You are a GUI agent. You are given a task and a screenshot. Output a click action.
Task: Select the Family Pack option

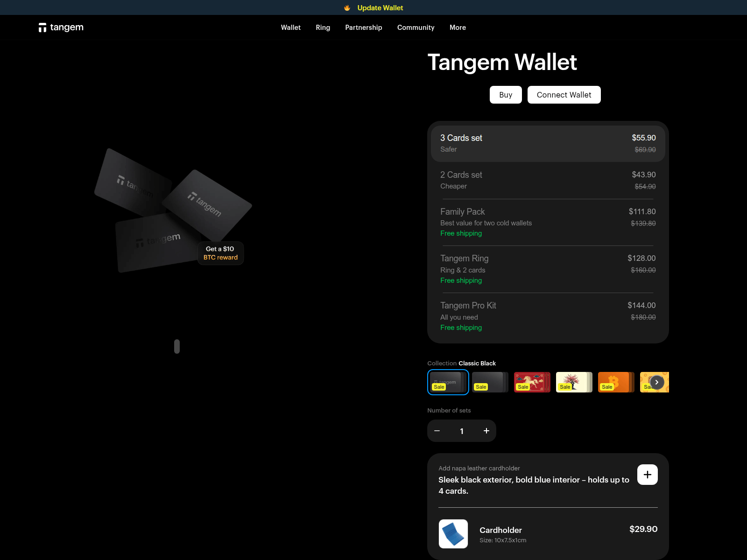548,222
